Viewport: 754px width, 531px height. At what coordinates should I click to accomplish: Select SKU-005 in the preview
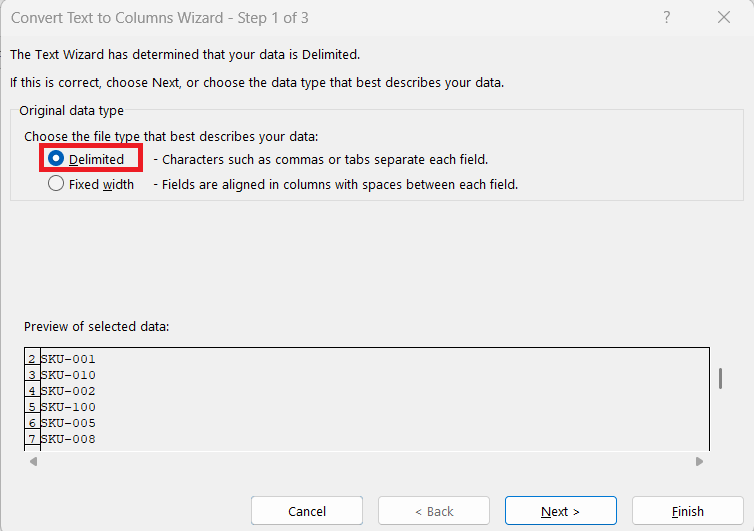(x=68, y=423)
